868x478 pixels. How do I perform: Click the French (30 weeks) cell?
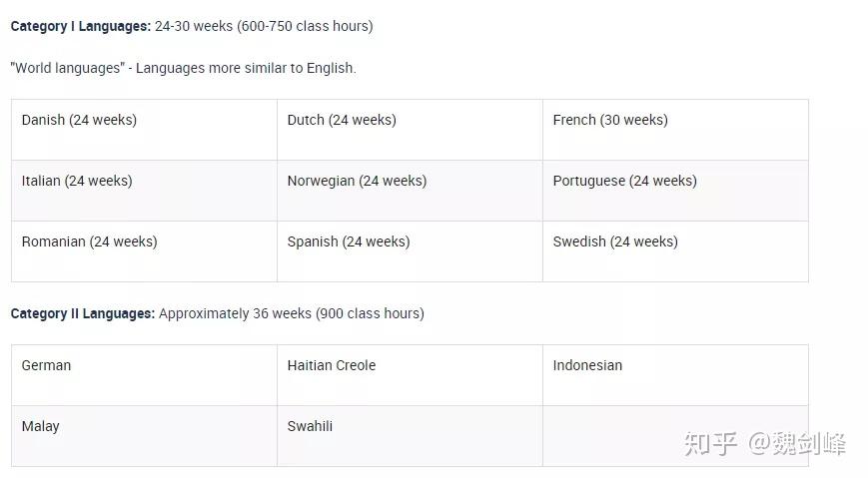tap(610, 120)
